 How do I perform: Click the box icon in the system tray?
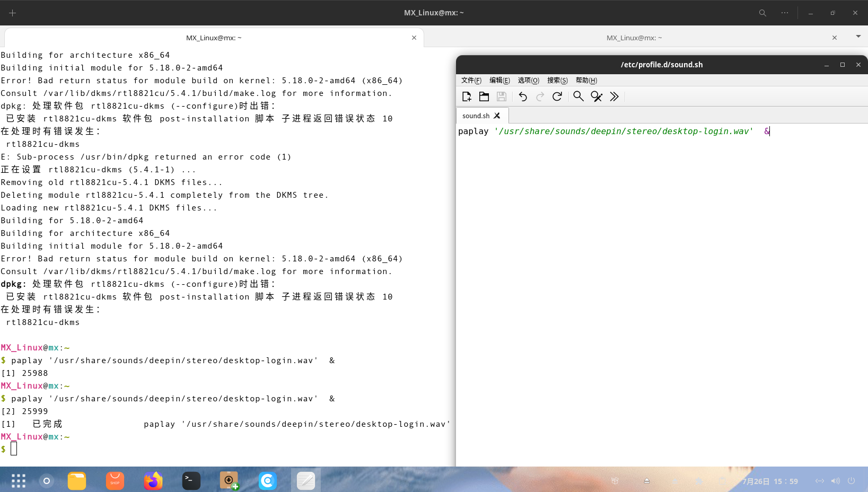point(615,481)
